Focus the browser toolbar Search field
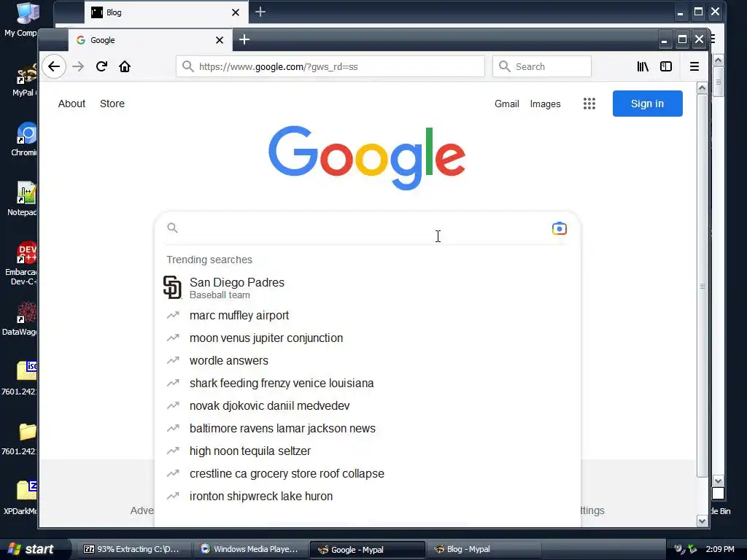This screenshot has width=747, height=560. (x=542, y=66)
